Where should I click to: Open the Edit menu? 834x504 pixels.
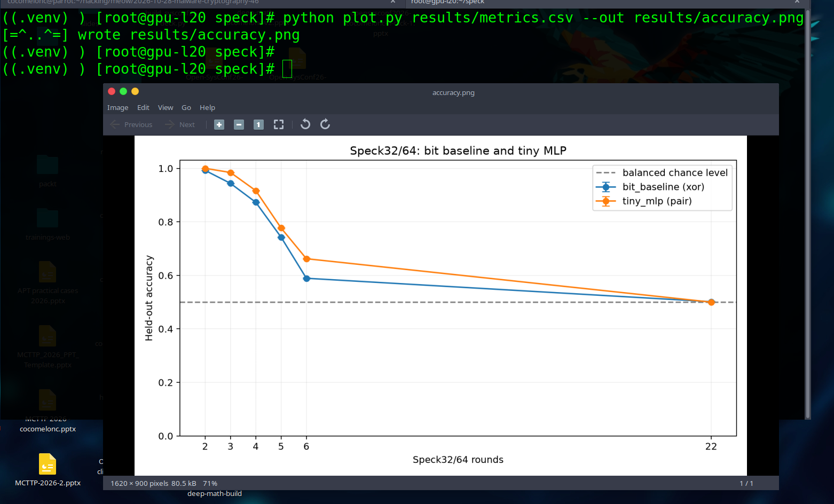coord(143,107)
